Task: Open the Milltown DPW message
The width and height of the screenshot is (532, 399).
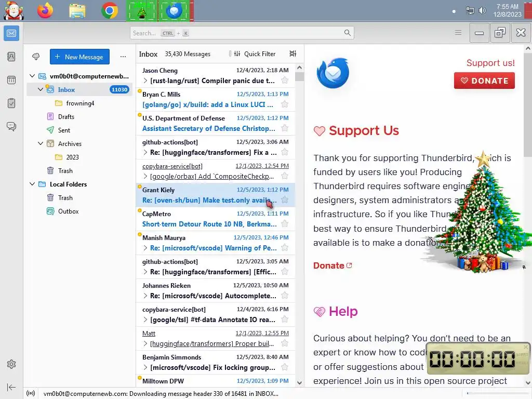Action: pyautogui.click(x=216, y=381)
